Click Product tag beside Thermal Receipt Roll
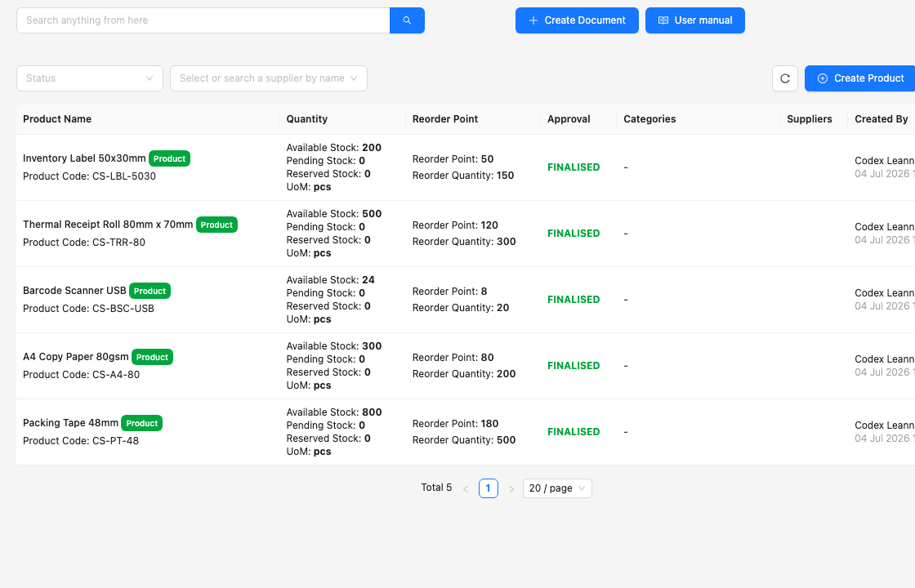This screenshot has width=915, height=588. (216, 225)
